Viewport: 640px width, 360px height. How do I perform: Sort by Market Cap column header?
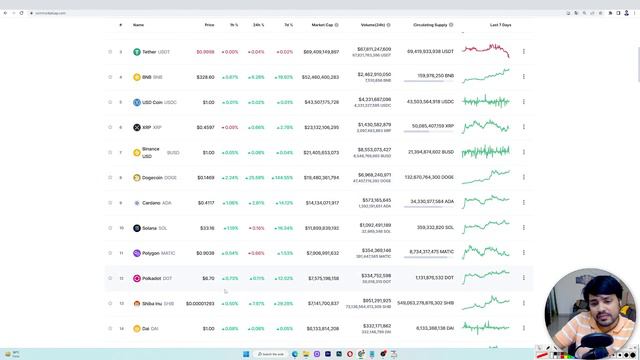pos(322,25)
